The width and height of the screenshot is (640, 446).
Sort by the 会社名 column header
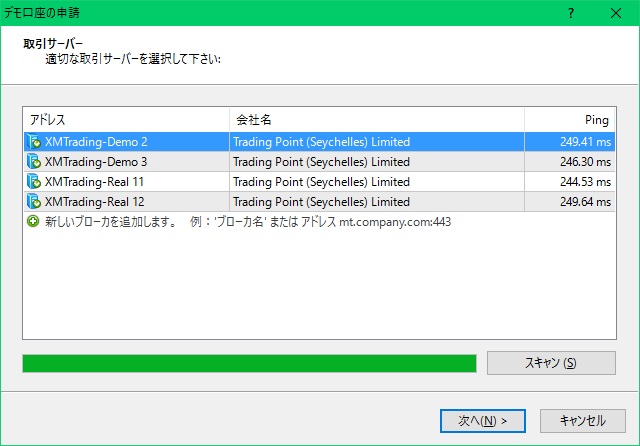377,120
